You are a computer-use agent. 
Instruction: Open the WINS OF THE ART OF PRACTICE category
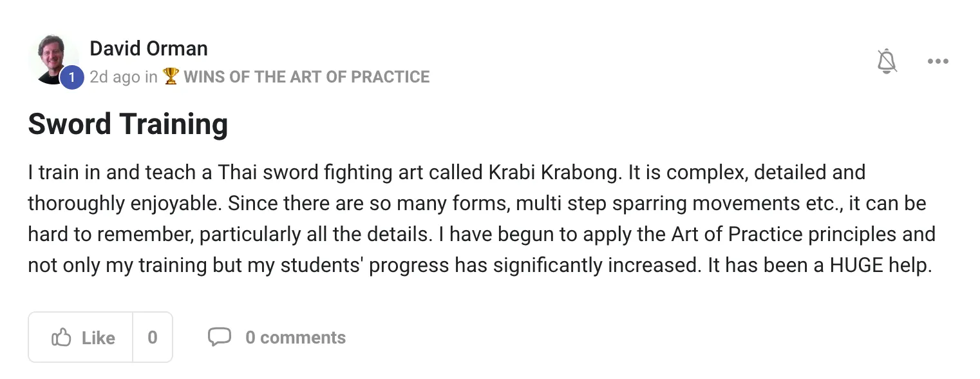[306, 77]
